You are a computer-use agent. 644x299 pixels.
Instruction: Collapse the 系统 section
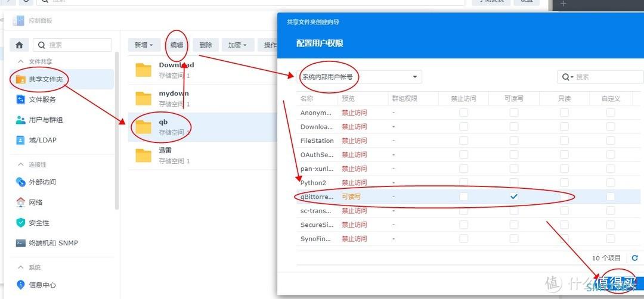point(20,267)
